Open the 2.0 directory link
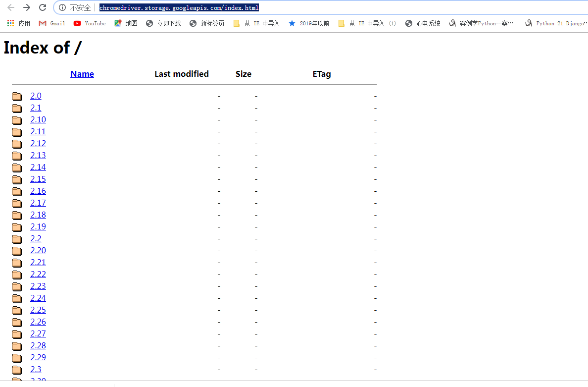Viewport: 588px width, 387px height. [x=36, y=96]
